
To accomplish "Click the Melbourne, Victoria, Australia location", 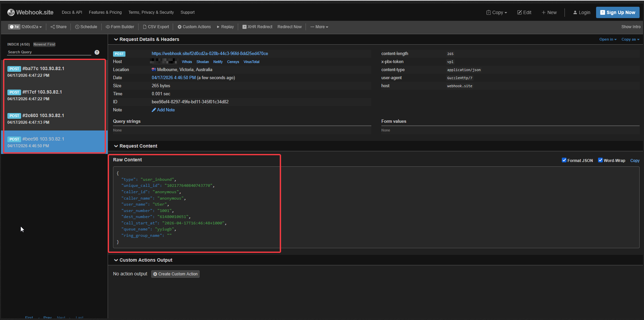I will (x=184, y=70).
